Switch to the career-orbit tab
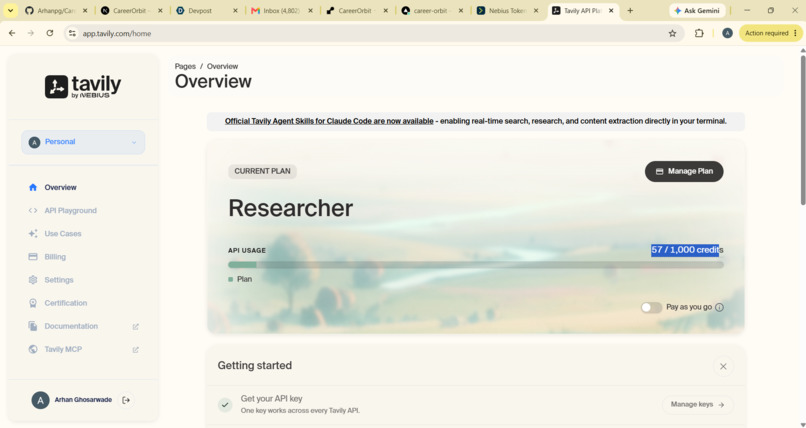Viewport: 806px width, 428px height. point(432,11)
